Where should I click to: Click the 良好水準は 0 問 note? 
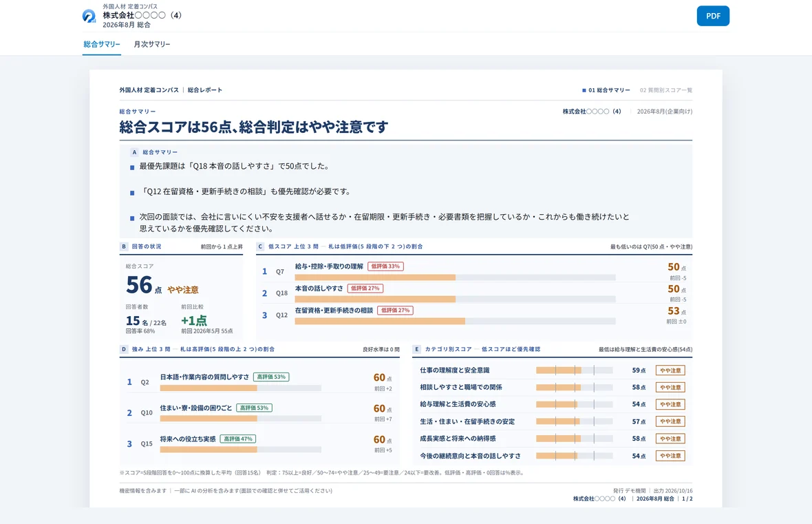[381, 349]
